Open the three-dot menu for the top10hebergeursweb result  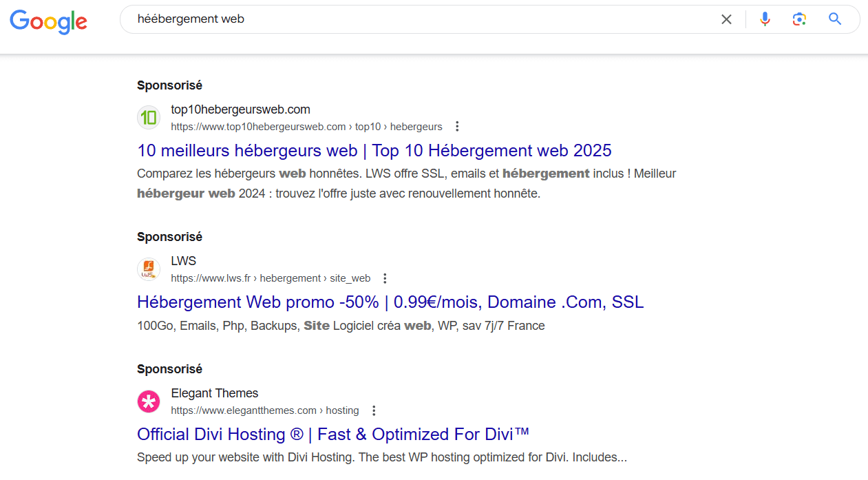[457, 126]
